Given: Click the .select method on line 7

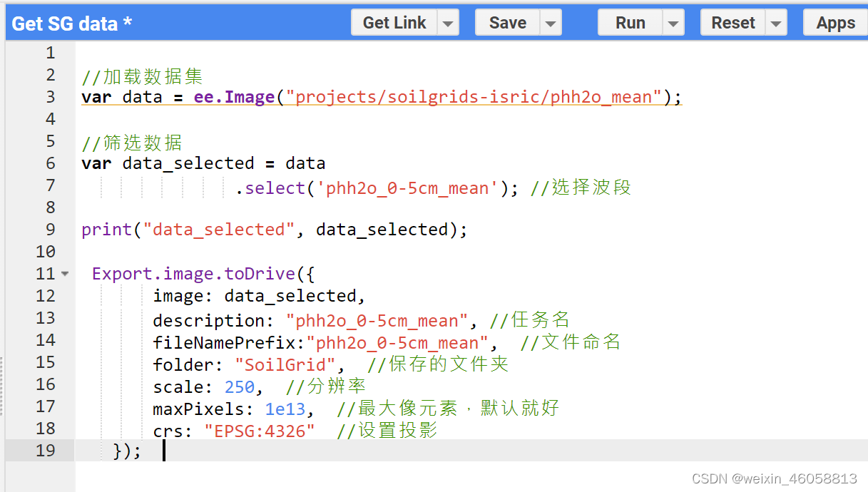Looking at the screenshot, I should click(270, 188).
